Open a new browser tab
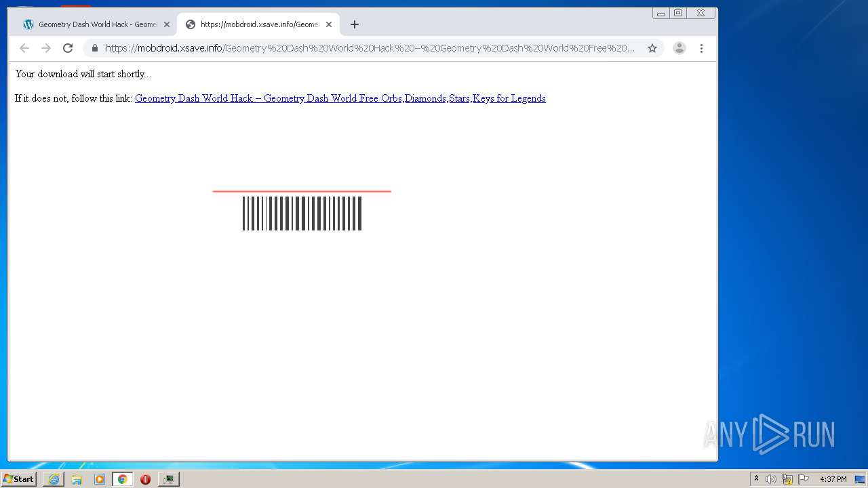Image resolution: width=868 pixels, height=488 pixels. tap(354, 24)
